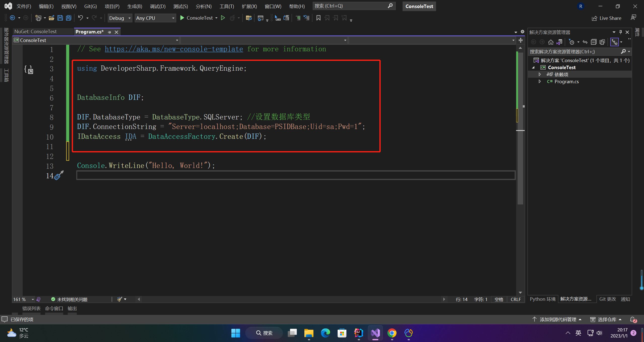Click 选择仓库 in the status bar
This screenshot has height=342, width=644.
(606, 319)
